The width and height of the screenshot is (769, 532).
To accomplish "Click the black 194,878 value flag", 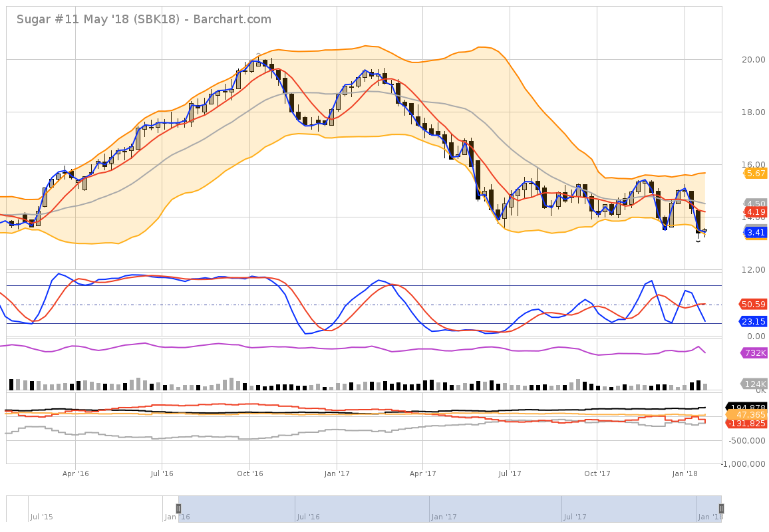I will (746, 408).
